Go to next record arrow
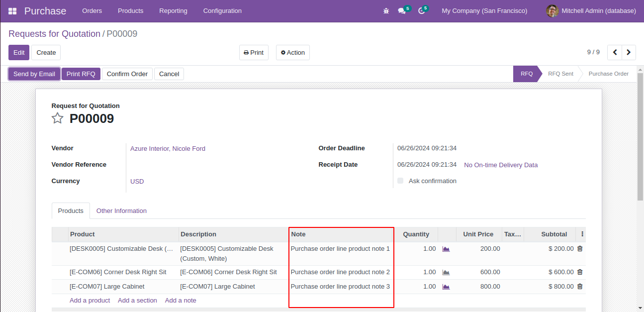644x312 pixels. pos(629,52)
